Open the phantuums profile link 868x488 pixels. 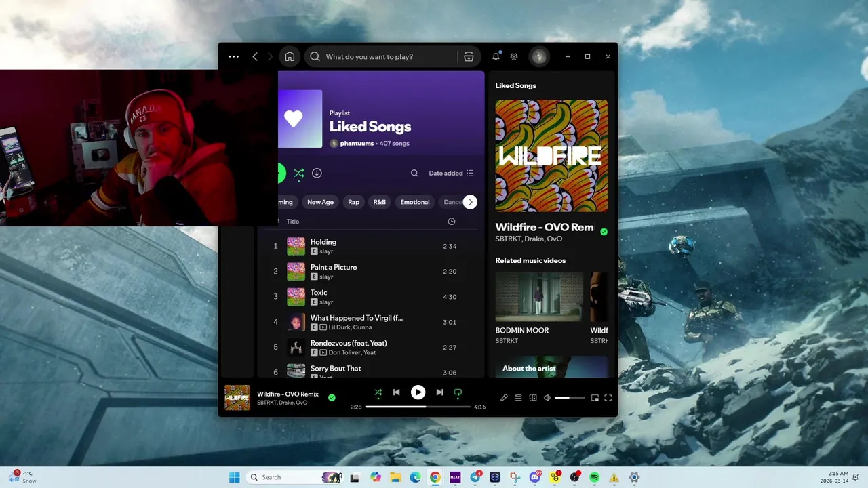(x=355, y=144)
